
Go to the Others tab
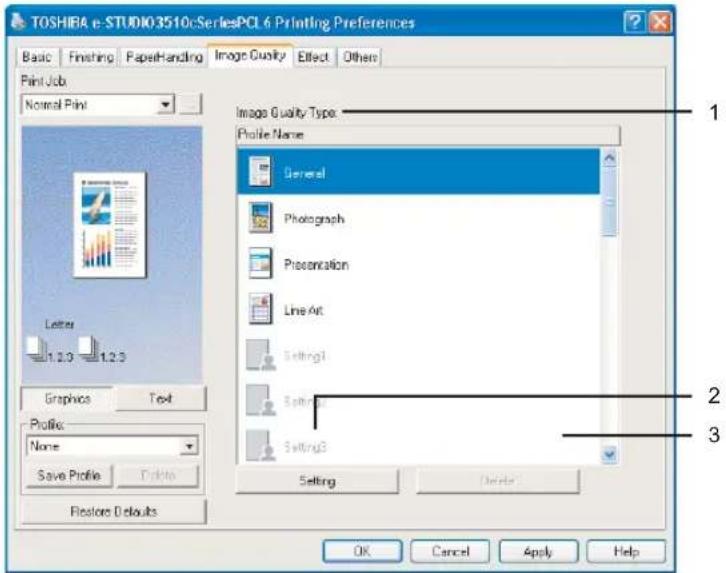coord(360,57)
